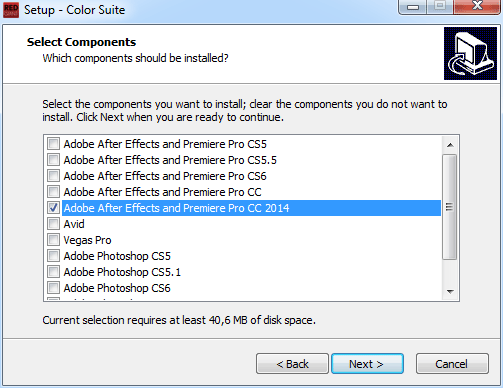Go to the previous step with Back
The image size is (503, 388).
pyautogui.click(x=292, y=364)
